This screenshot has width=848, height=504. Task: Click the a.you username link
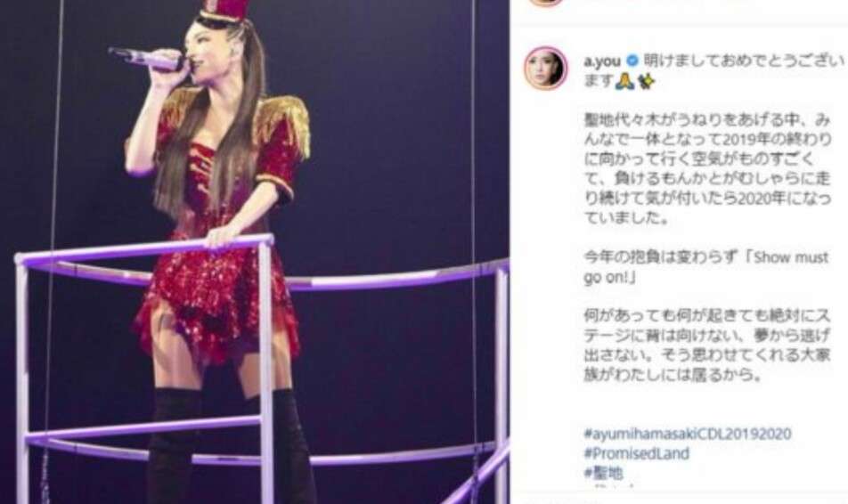[602, 61]
